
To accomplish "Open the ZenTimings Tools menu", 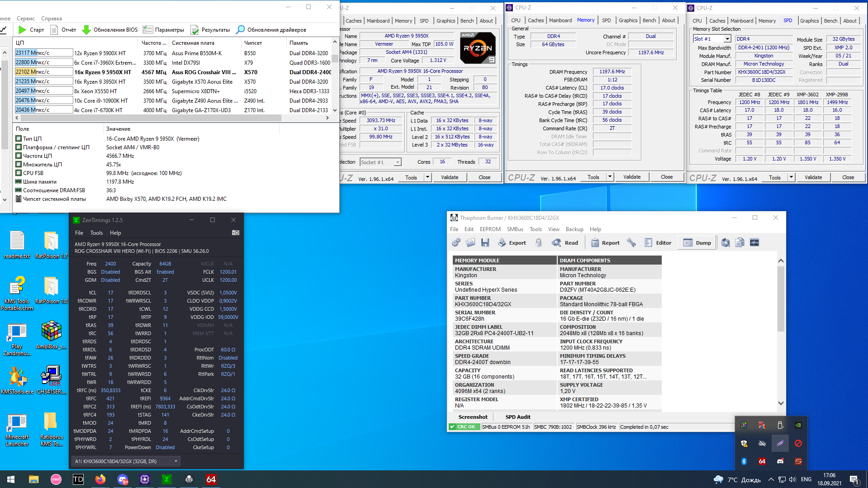I will (96, 233).
